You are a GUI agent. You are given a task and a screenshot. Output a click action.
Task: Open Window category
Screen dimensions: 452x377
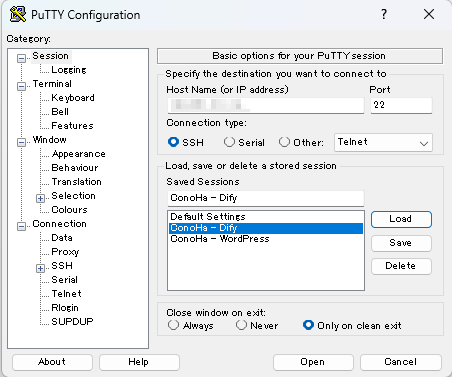pos(49,140)
